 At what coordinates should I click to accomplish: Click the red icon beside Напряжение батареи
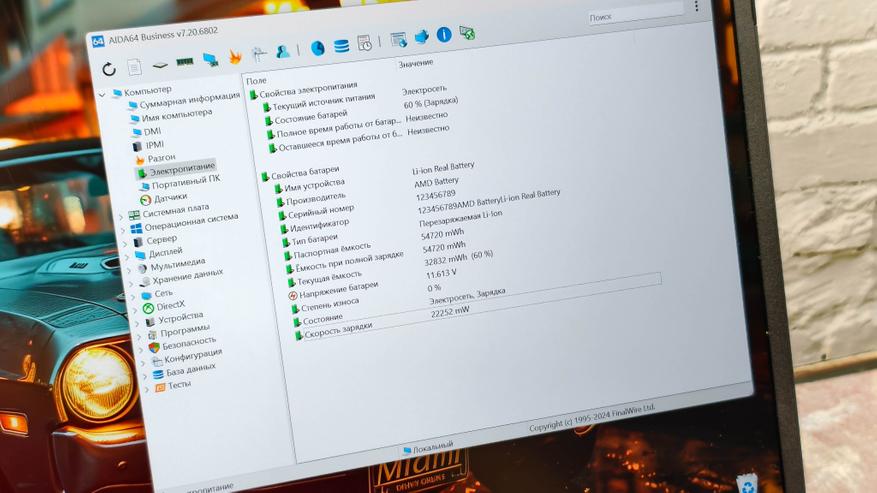click(292, 295)
